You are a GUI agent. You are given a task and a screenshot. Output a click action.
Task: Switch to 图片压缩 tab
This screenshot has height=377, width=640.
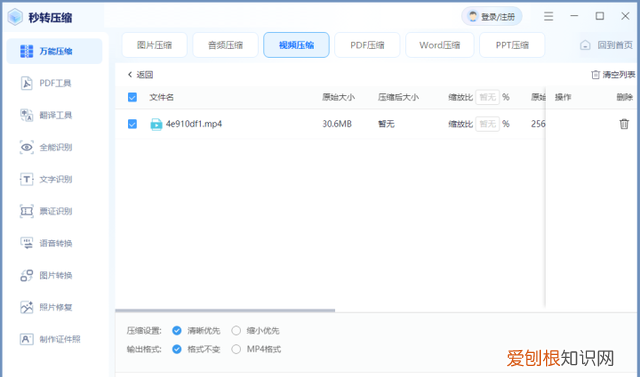(x=154, y=45)
